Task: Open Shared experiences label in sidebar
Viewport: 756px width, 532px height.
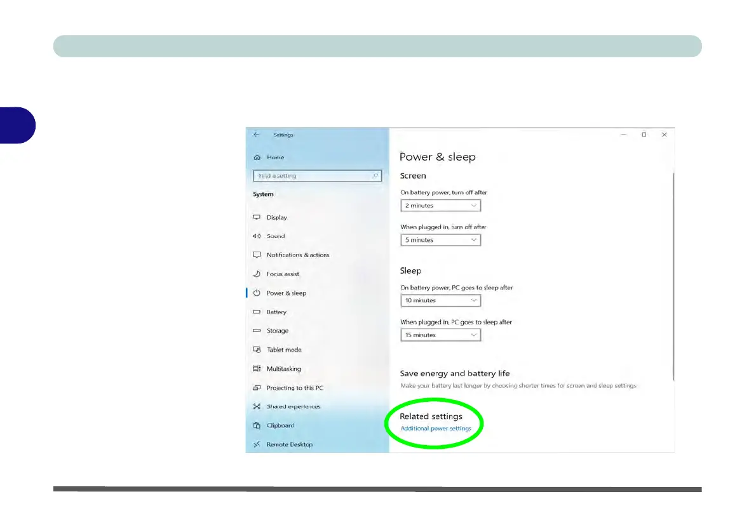Action: tap(294, 406)
